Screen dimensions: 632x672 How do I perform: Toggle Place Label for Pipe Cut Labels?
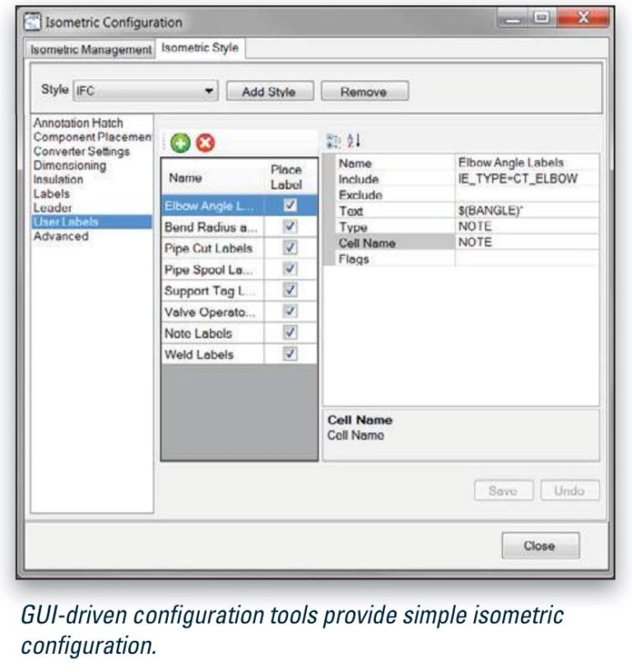coord(290,248)
